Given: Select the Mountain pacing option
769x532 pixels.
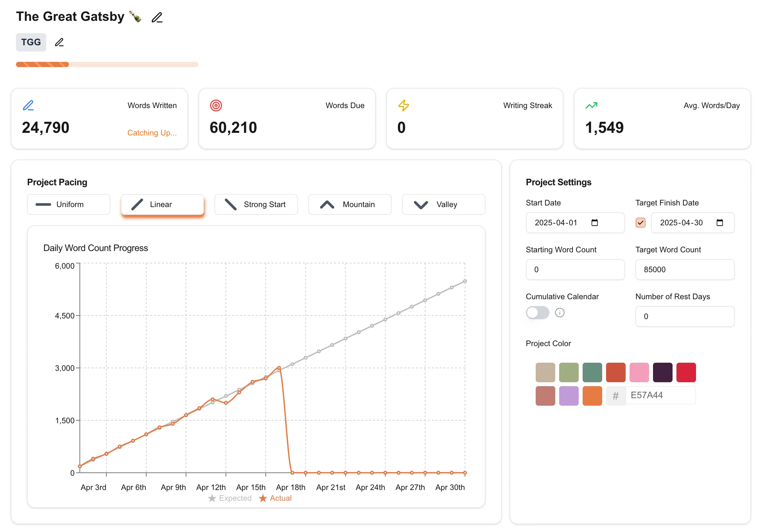Looking at the screenshot, I should (350, 204).
